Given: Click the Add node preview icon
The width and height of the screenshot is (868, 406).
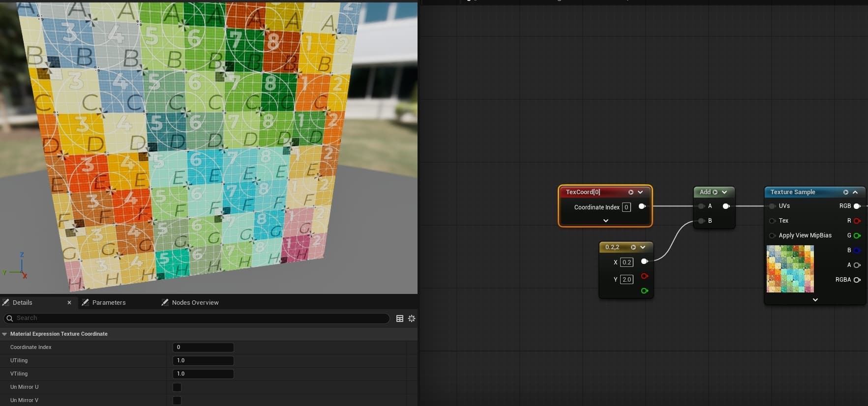Looking at the screenshot, I should (x=715, y=192).
